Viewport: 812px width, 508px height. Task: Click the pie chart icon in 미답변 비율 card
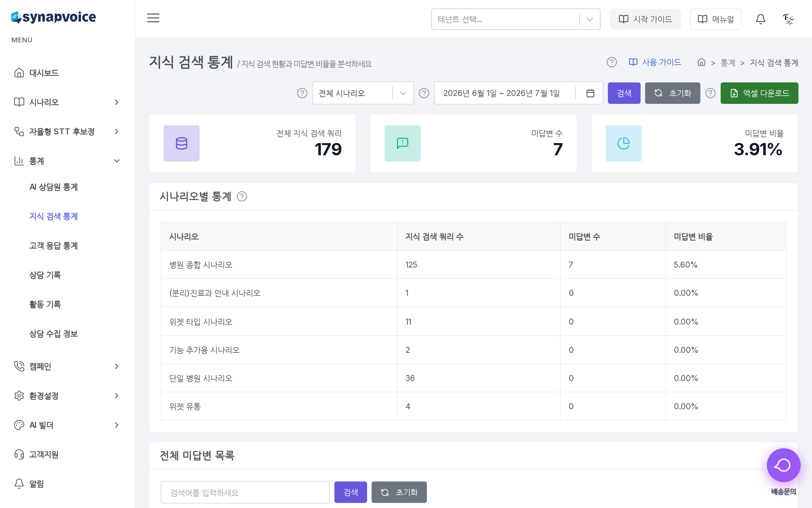click(x=623, y=143)
